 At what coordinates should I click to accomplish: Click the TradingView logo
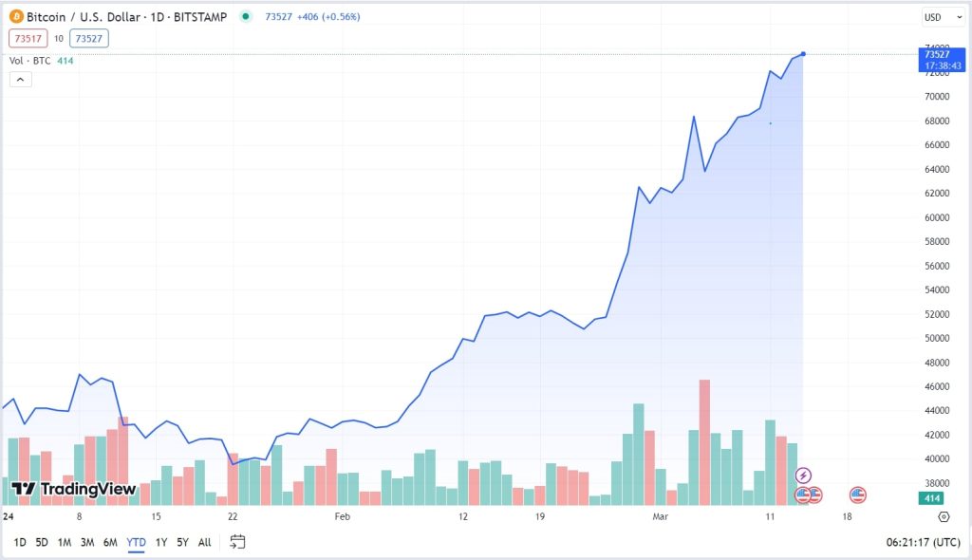[74, 489]
